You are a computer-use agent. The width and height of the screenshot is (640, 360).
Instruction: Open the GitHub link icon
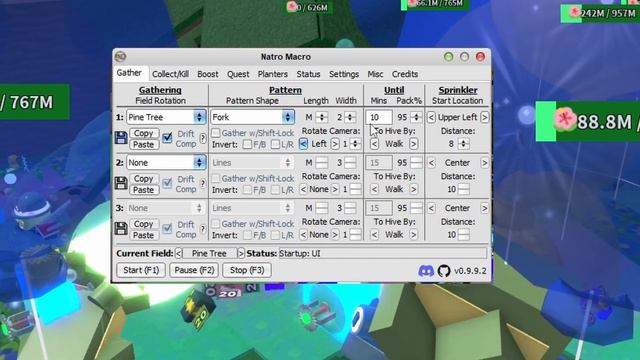pos(444,271)
